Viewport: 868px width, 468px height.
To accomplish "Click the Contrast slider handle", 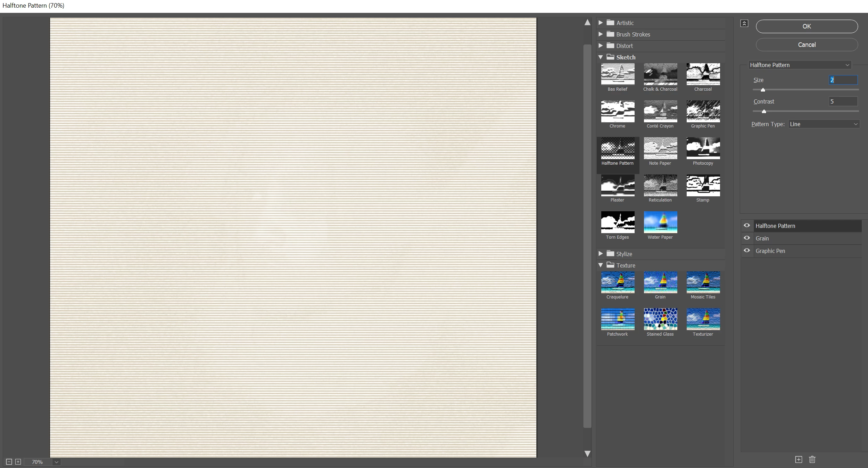I will [764, 112].
